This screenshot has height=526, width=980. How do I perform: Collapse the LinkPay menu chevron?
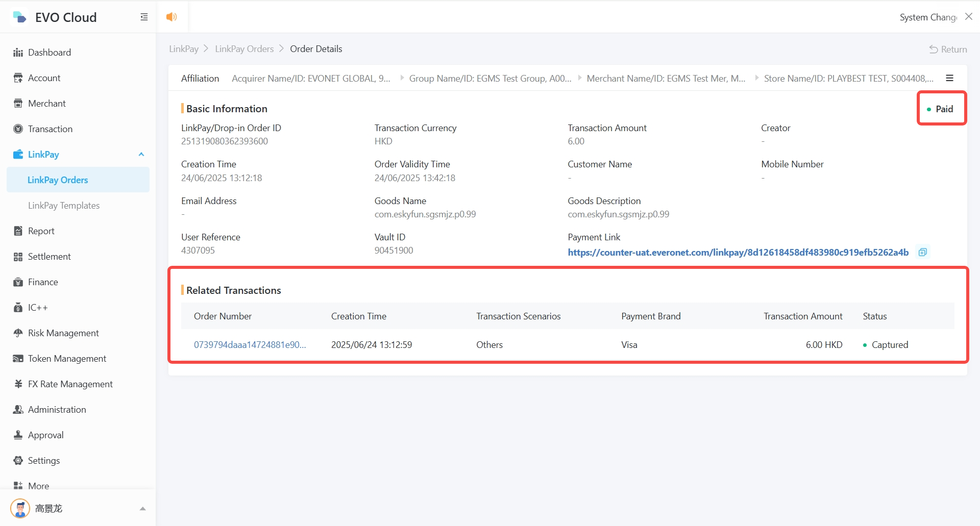tap(141, 155)
